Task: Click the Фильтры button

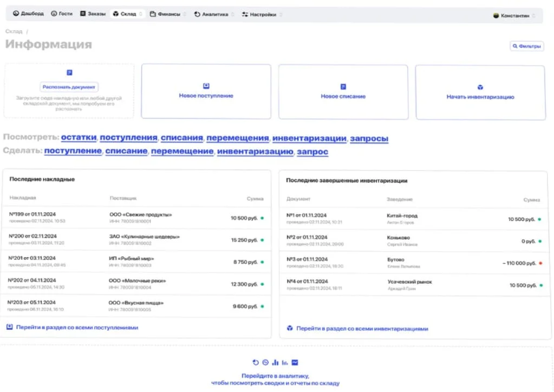Action: click(526, 46)
